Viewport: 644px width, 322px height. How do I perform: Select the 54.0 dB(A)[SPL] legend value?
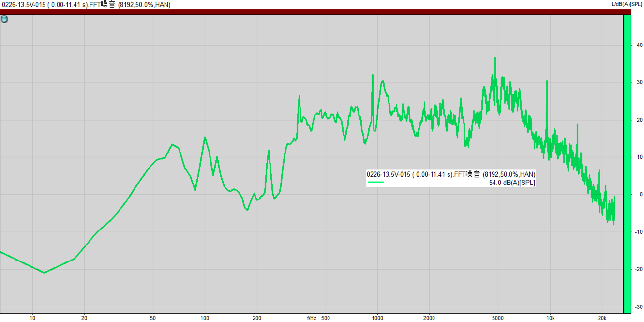[511, 183]
